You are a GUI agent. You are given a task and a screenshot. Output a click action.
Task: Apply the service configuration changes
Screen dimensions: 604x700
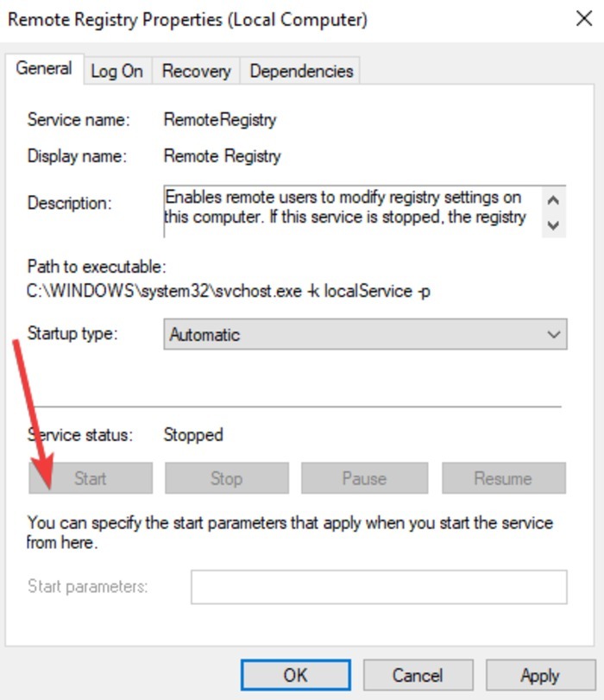point(541,676)
